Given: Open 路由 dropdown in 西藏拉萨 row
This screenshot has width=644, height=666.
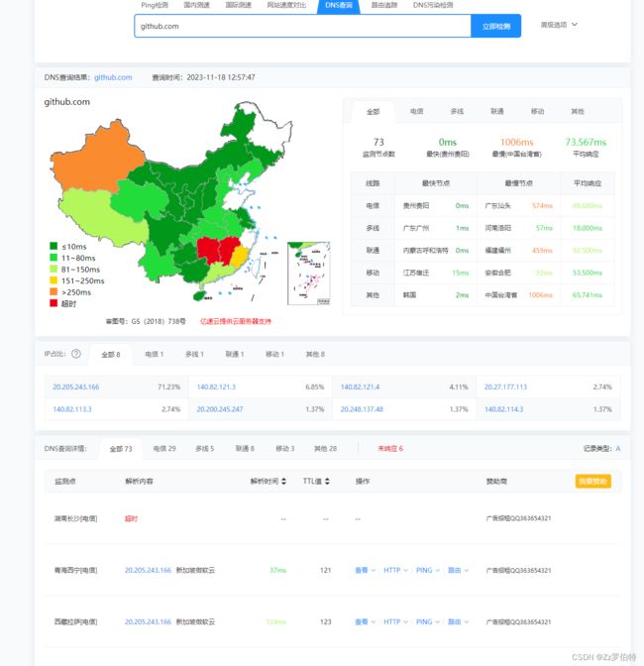Looking at the screenshot, I should click(458, 621).
